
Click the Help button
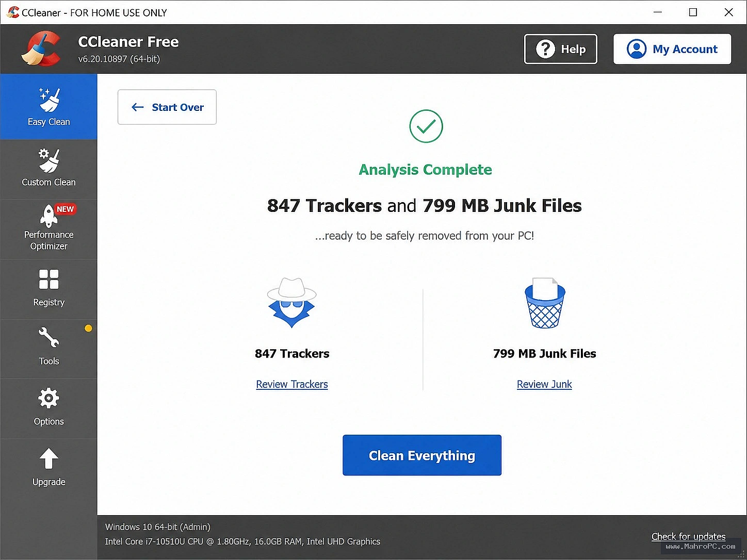(561, 49)
